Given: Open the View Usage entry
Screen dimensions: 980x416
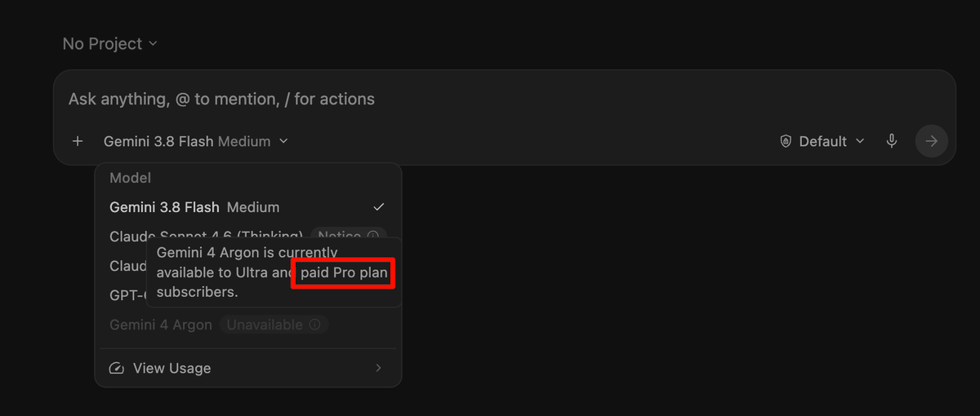Looking at the screenshot, I should (248, 368).
